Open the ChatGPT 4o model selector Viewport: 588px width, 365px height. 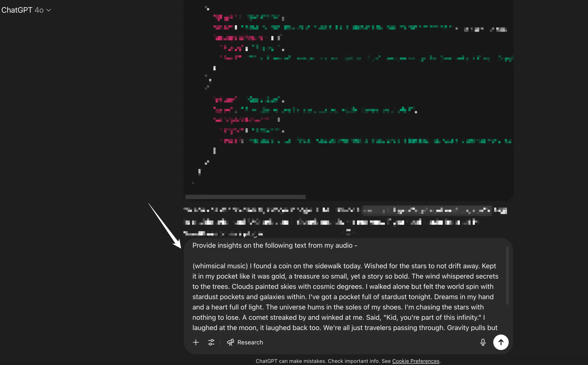point(23,10)
